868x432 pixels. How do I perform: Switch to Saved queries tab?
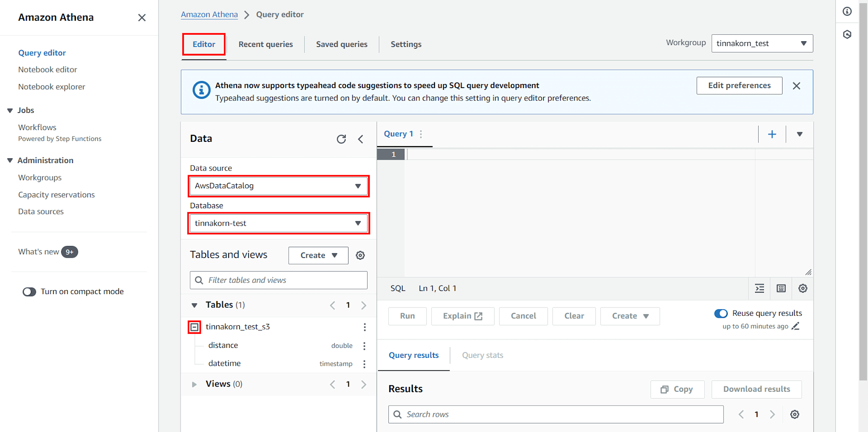click(x=342, y=44)
